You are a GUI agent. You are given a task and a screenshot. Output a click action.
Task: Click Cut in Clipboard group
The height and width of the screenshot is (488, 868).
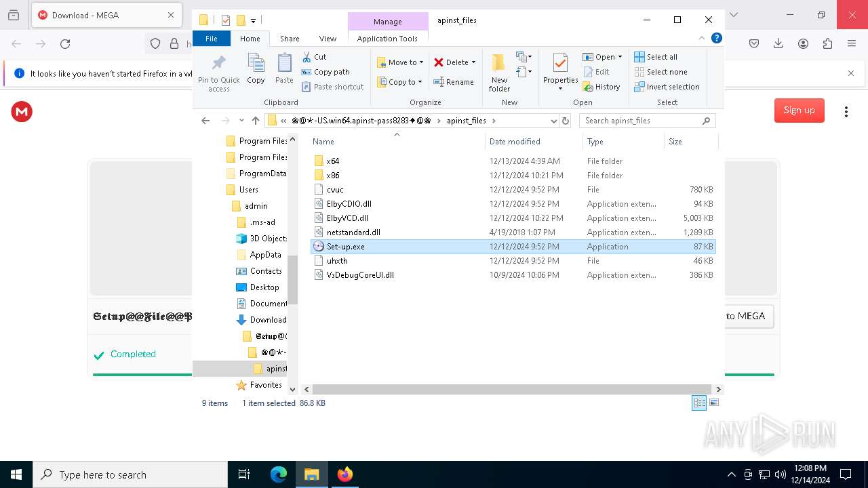pyautogui.click(x=314, y=57)
